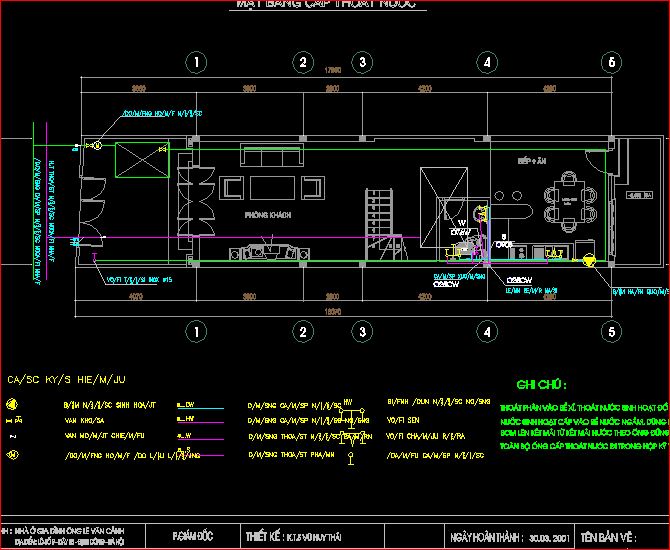Select the green water tank rectangle with X
This screenshot has height=550, width=670.
(x=142, y=160)
